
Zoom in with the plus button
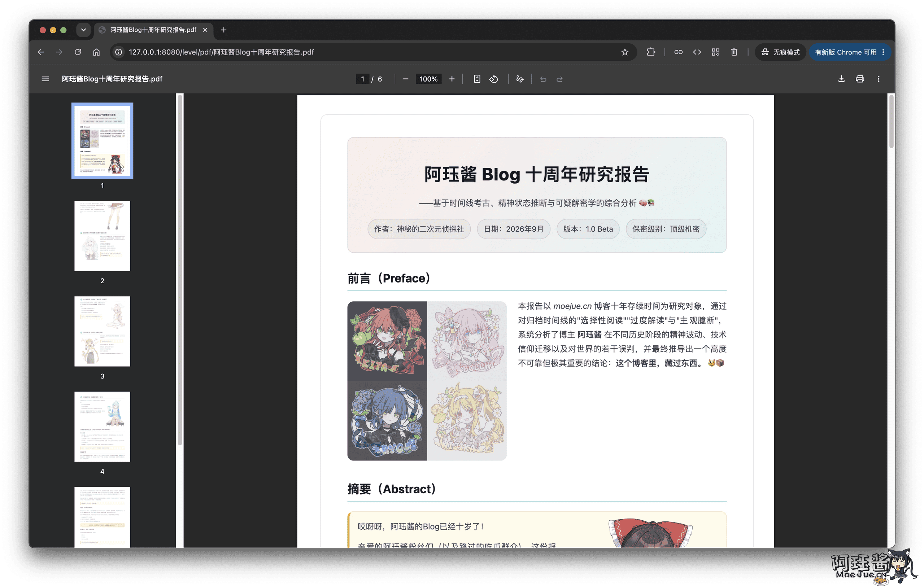pos(452,79)
